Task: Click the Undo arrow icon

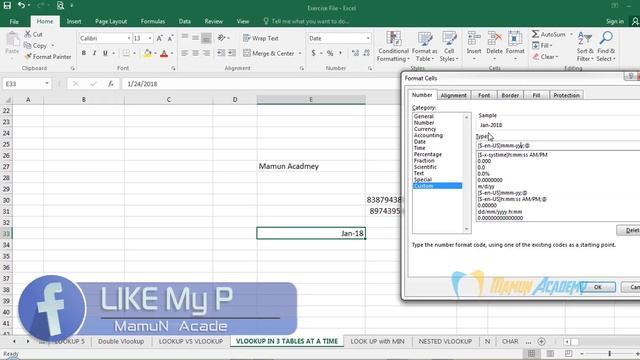Action: pyautogui.click(x=21, y=5)
